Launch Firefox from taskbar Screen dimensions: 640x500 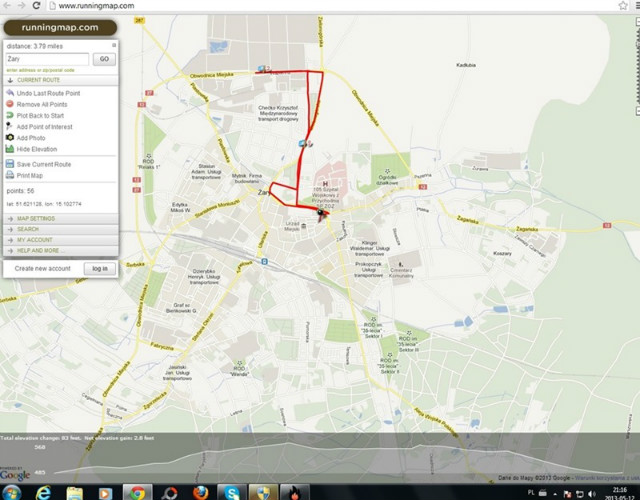200,493
